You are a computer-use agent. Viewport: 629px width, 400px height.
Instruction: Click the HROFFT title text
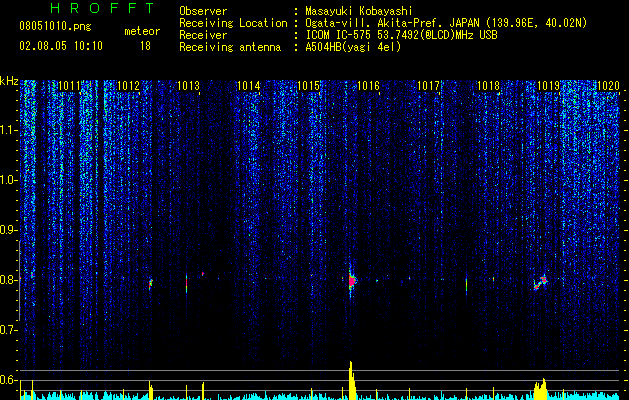tap(103, 8)
